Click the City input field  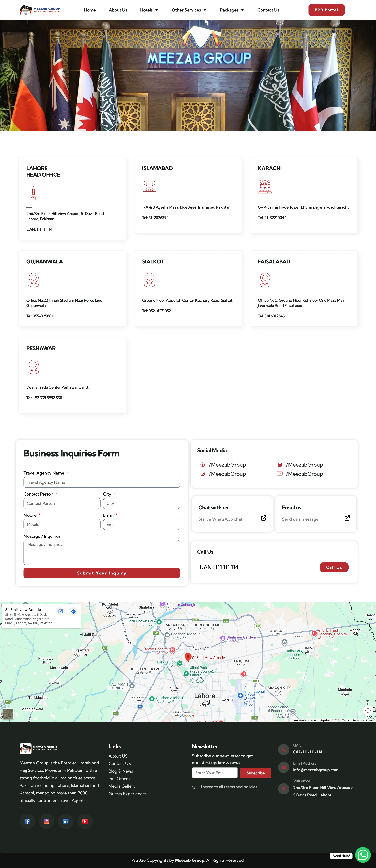pyautogui.click(x=141, y=503)
